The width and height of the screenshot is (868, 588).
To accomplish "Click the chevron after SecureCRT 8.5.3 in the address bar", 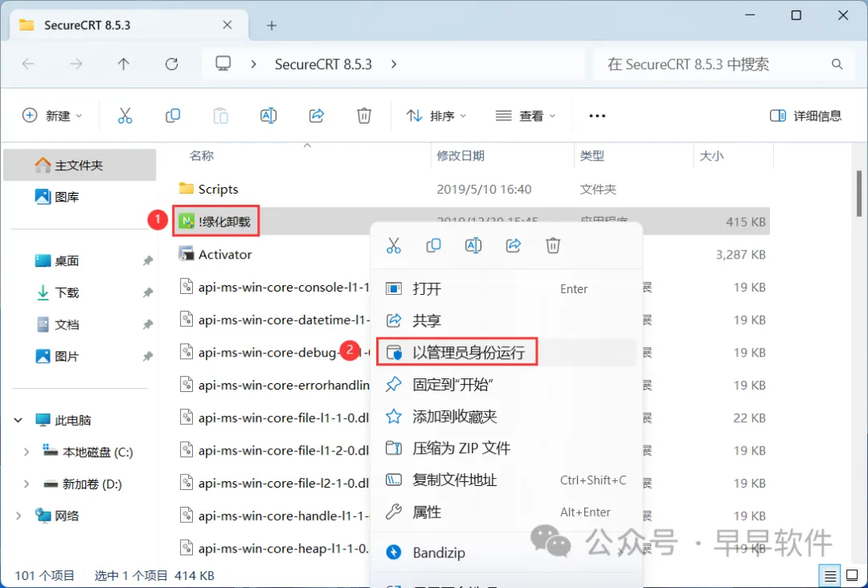I will point(394,64).
